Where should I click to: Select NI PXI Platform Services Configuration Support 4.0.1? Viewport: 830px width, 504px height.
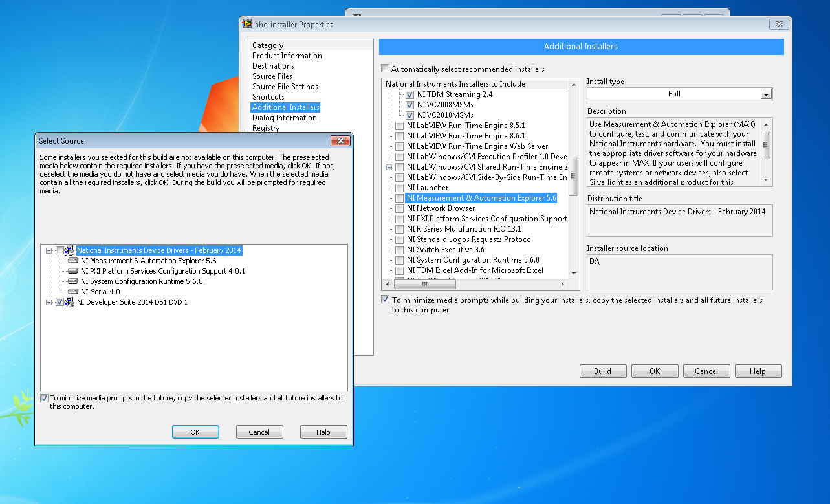pos(163,271)
